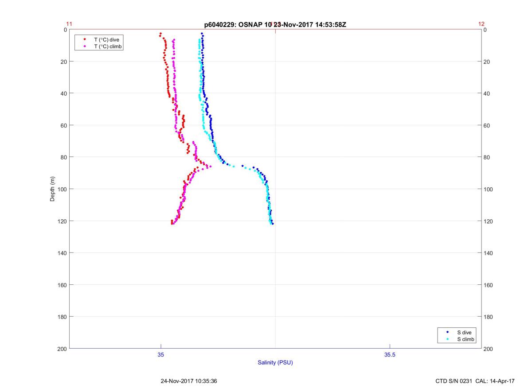Click the 'Depth (m)' y-axis label
This screenshot has width=532, height=392.
[x=52, y=189]
